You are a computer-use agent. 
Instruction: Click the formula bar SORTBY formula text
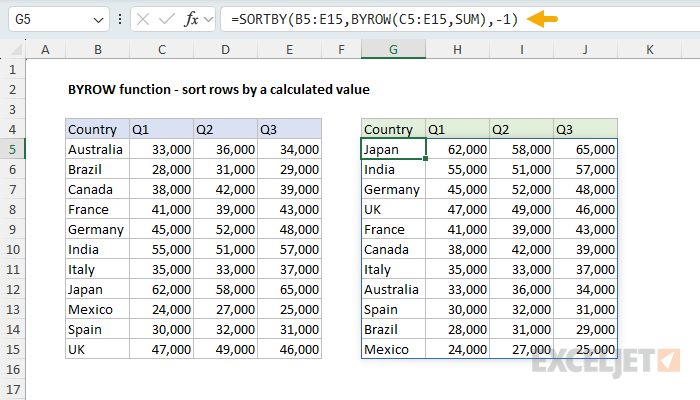[x=374, y=20]
